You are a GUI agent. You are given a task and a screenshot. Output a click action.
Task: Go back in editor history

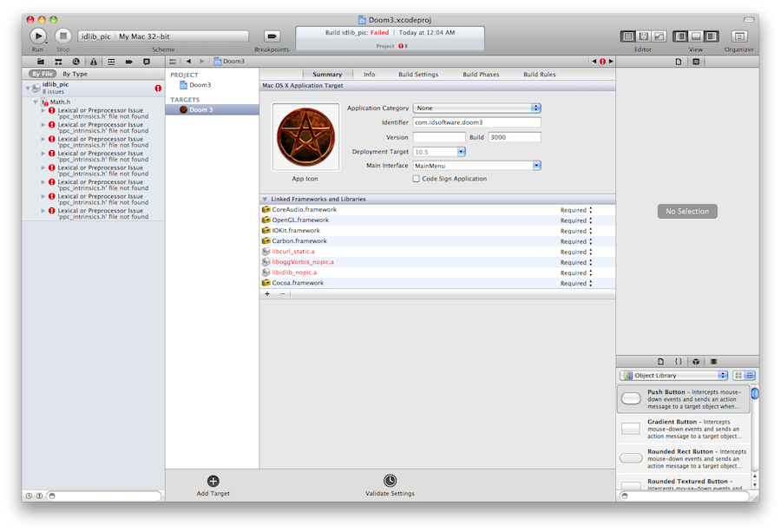(189, 62)
